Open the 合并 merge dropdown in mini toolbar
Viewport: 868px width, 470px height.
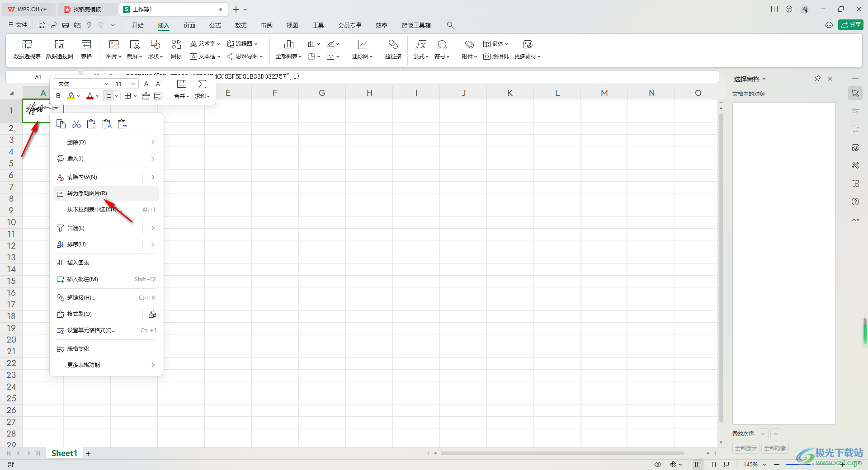click(182, 96)
